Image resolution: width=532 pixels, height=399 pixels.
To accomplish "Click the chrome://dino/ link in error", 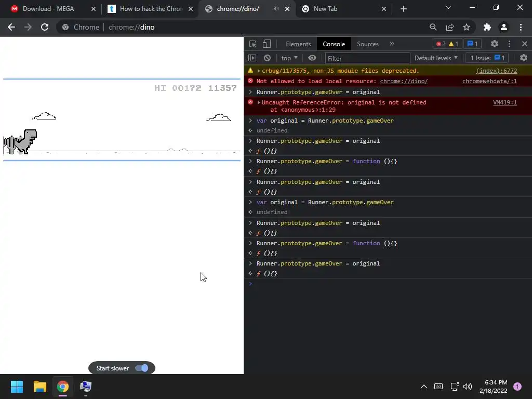I will [404, 81].
